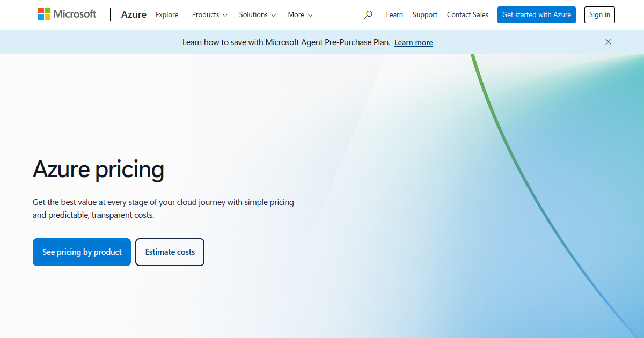This screenshot has height=338, width=644.
Task: Open the Explore menu item
Action: point(167,14)
